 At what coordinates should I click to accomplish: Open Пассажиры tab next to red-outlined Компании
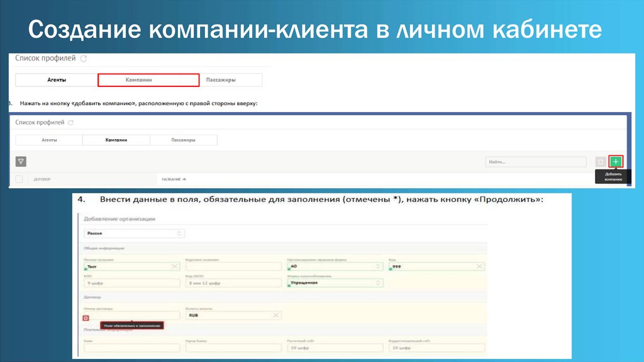pyautogui.click(x=230, y=80)
